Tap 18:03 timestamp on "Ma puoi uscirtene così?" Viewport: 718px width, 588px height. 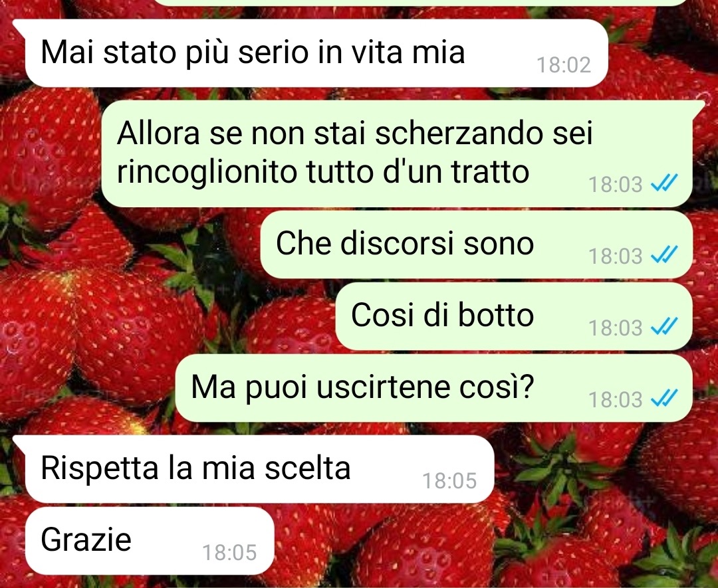tap(616, 399)
